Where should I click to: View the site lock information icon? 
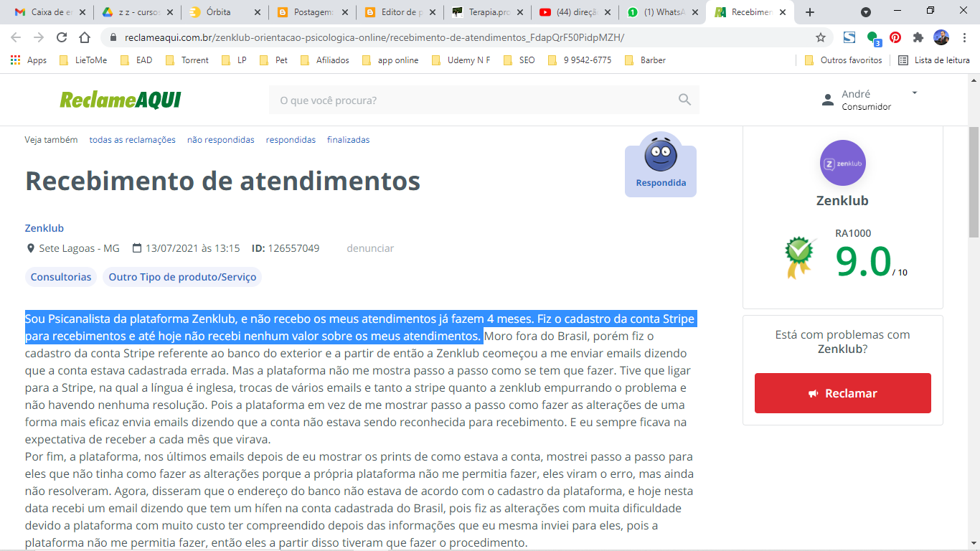point(113,37)
